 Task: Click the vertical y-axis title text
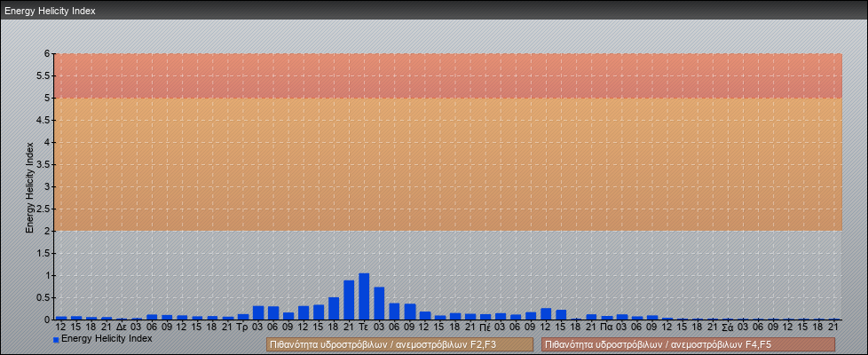click(29, 186)
